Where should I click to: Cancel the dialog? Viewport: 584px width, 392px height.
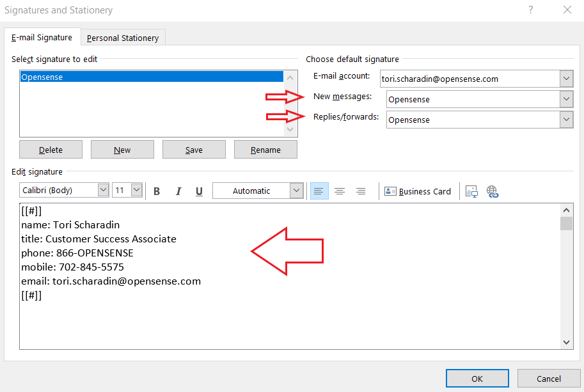pyautogui.click(x=549, y=379)
